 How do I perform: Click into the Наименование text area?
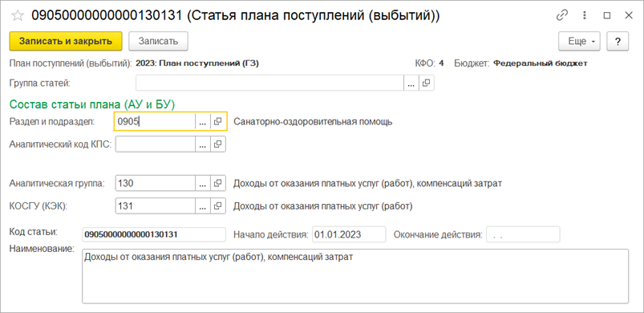click(355, 276)
